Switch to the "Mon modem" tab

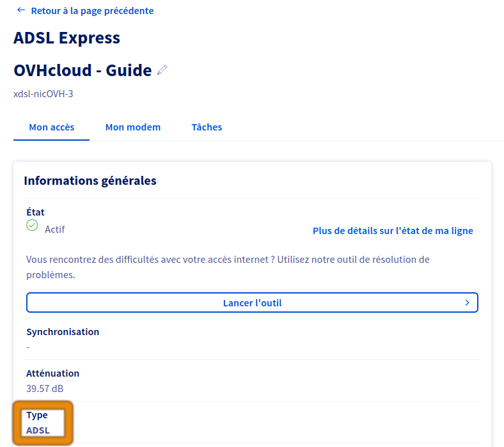[133, 127]
